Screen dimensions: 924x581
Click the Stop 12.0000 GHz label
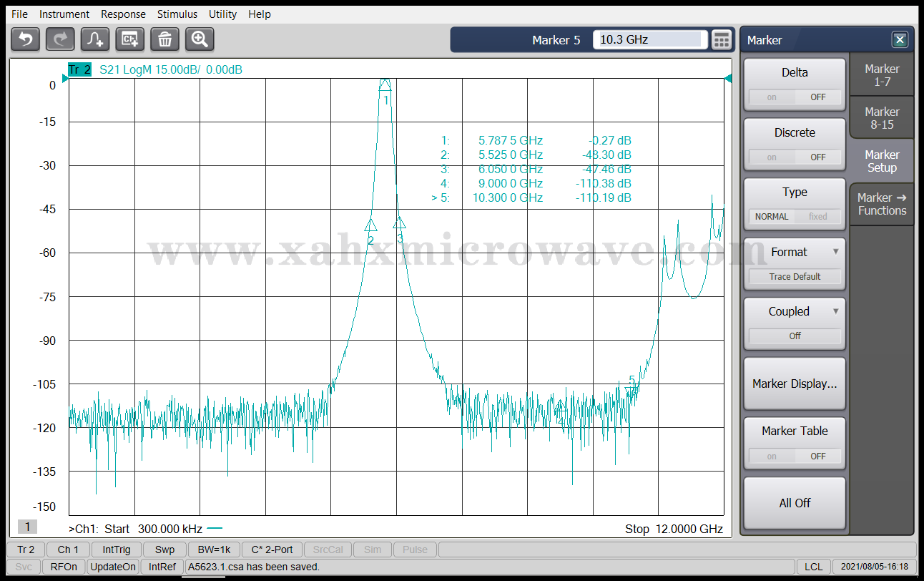[674, 529]
